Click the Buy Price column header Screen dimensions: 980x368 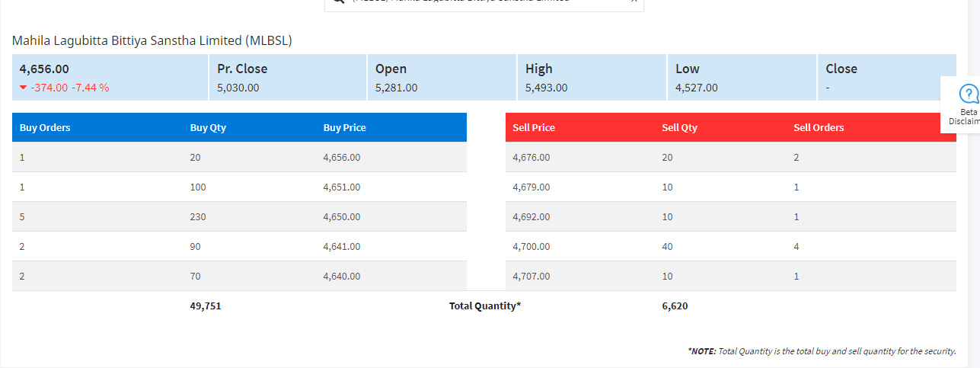click(x=344, y=128)
